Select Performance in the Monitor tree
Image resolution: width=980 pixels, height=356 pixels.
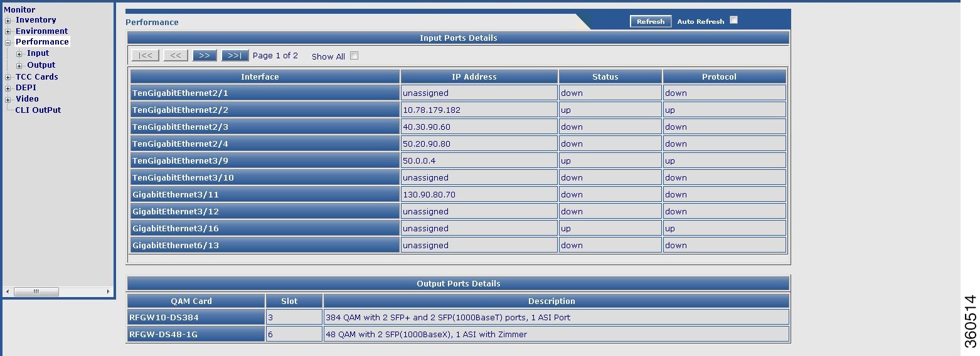pos(42,42)
